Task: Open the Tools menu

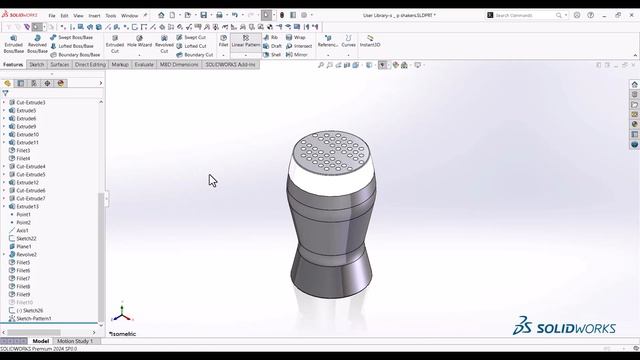Action: pyautogui.click(x=111, y=16)
